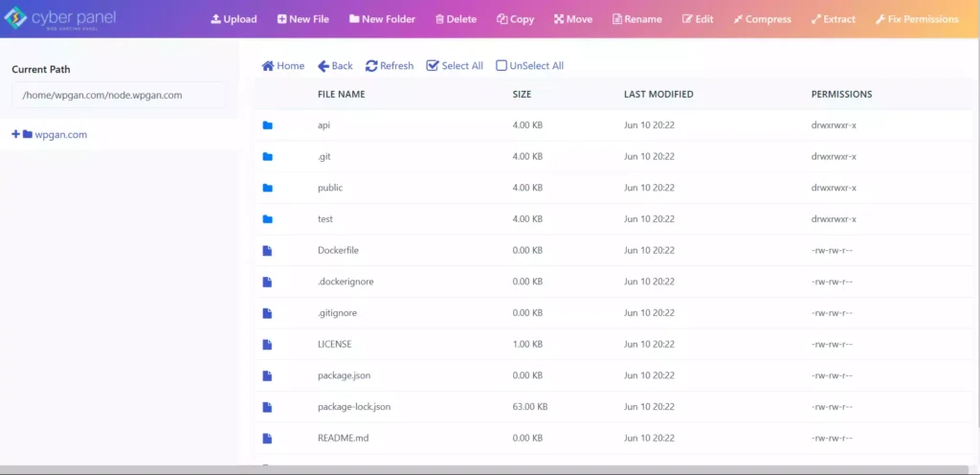This screenshot has width=980, height=475.
Task: Click the date of README.md row
Action: 650,438
